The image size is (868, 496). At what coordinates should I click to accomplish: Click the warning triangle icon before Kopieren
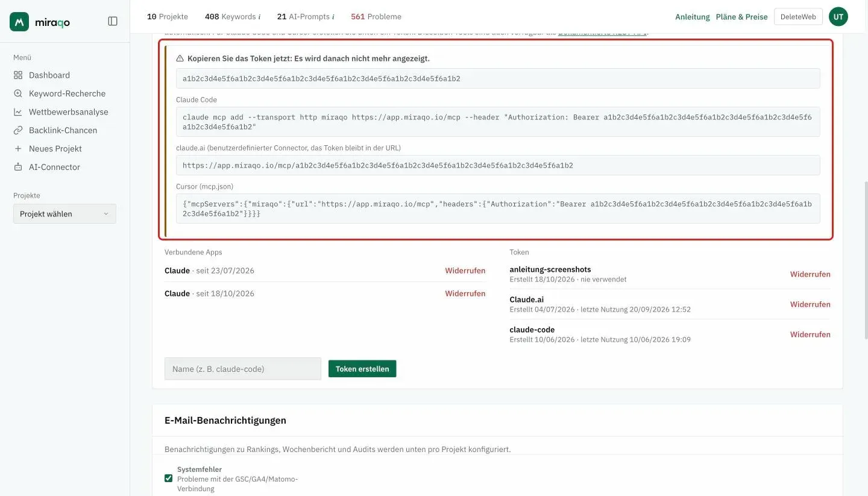point(180,58)
